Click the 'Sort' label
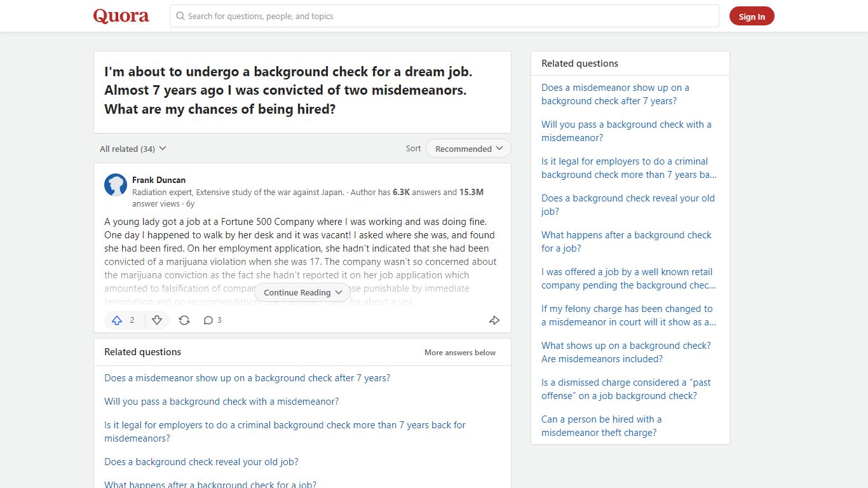The width and height of the screenshot is (868, 488). pyautogui.click(x=413, y=148)
